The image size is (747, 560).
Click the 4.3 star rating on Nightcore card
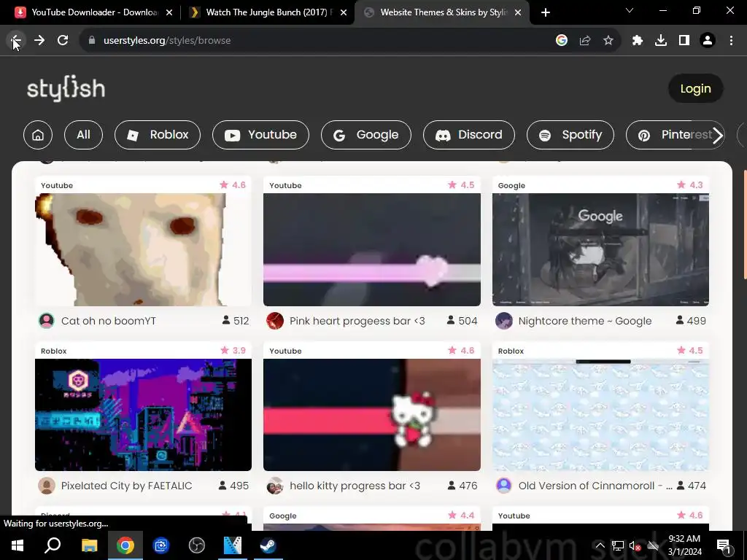click(x=690, y=184)
